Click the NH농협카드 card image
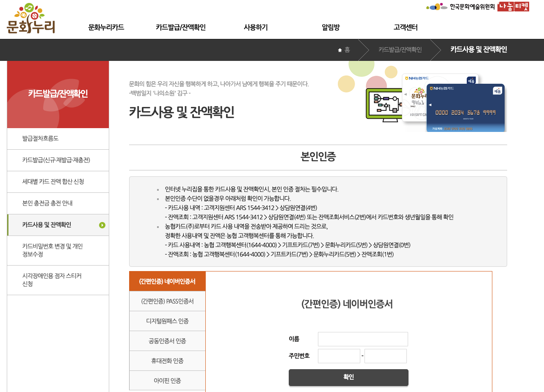 pyautogui.click(x=466, y=107)
